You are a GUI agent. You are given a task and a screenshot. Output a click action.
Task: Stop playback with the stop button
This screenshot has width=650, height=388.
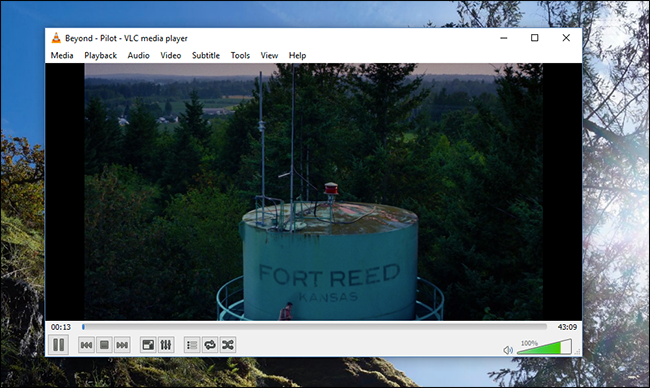click(x=104, y=345)
